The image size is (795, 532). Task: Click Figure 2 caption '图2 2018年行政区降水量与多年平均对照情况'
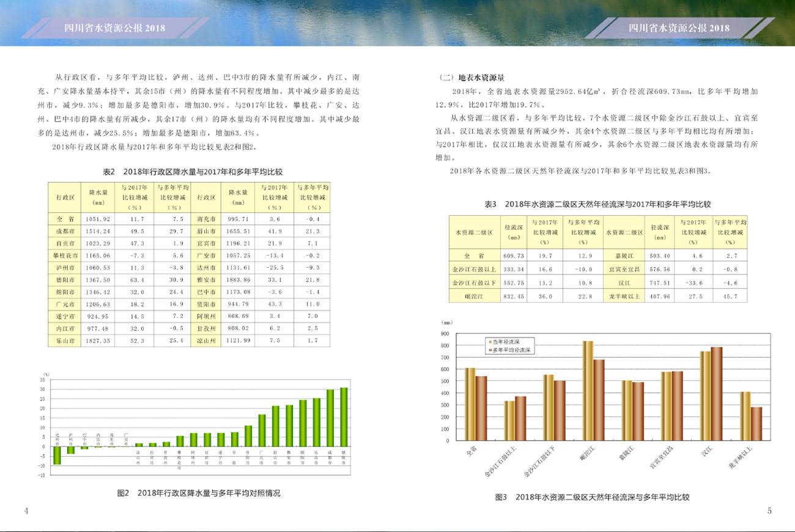198,492
